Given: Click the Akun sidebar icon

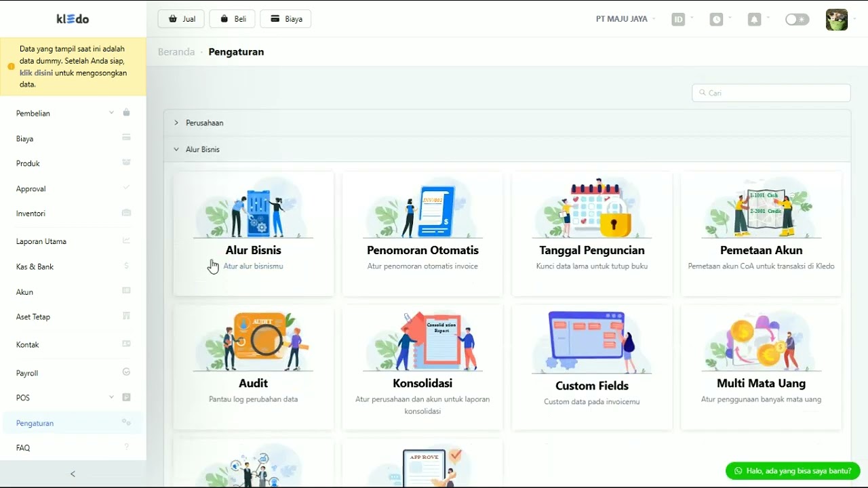Looking at the screenshot, I should click(126, 290).
